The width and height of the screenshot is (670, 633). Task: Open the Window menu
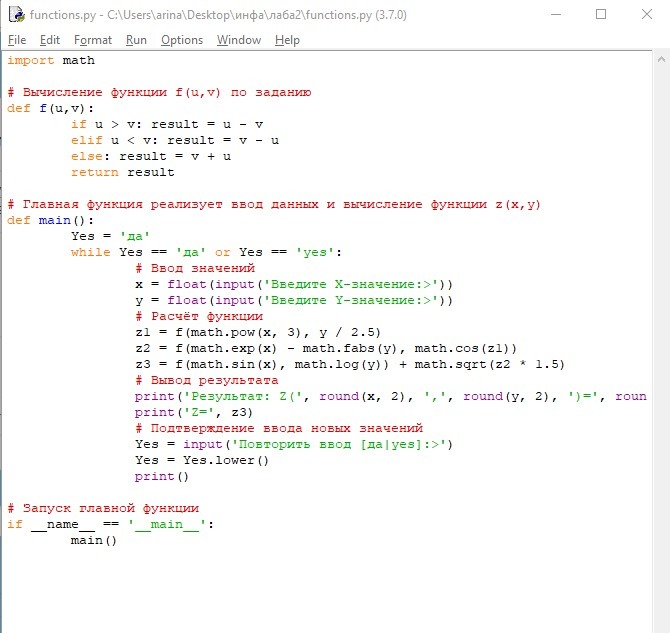(239, 40)
